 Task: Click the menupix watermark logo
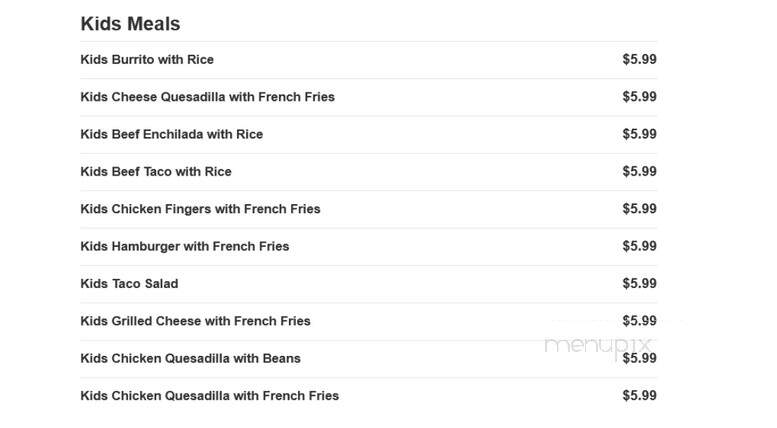pyautogui.click(x=598, y=345)
